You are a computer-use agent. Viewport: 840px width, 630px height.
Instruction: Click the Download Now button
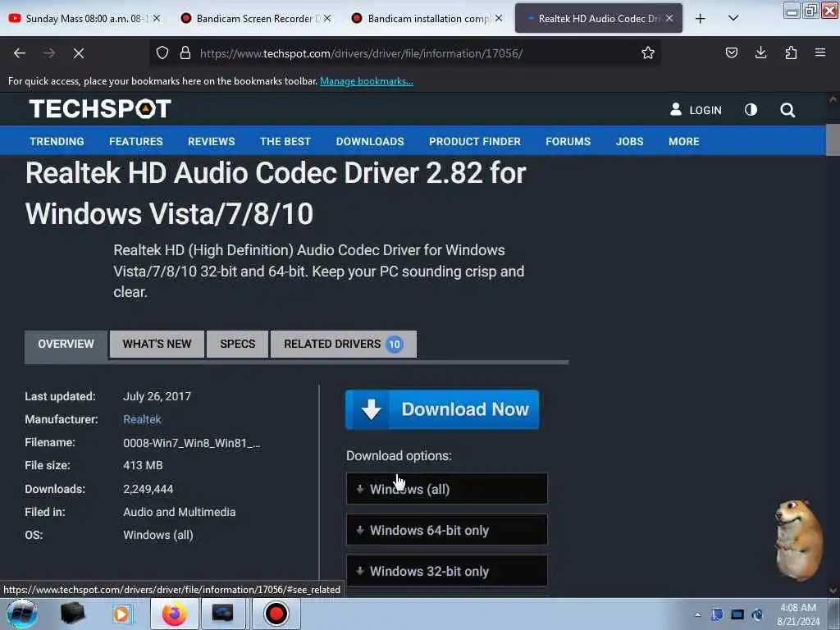click(442, 409)
